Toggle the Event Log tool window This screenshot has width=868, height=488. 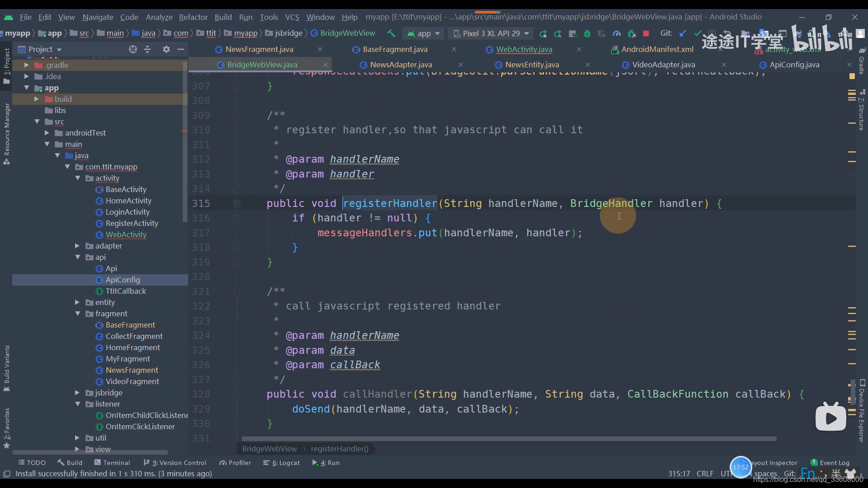[x=830, y=463]
